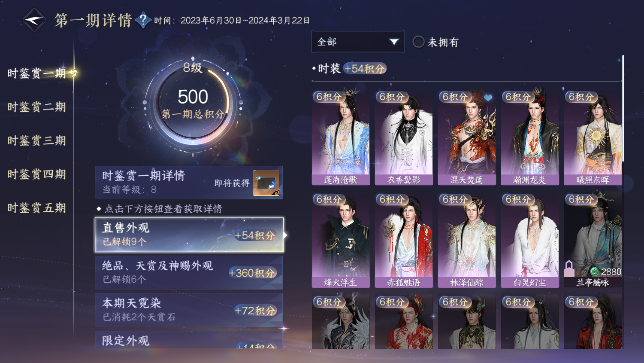Open the question mark help icon

pos(143,20)
